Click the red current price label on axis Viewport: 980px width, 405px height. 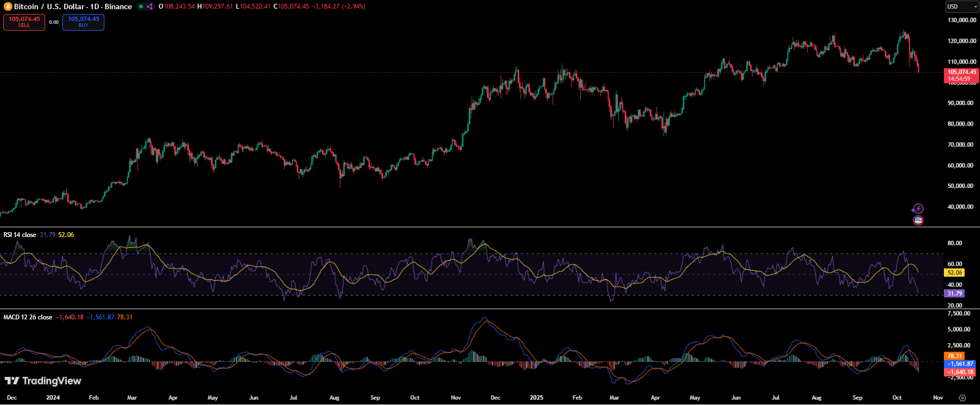962,75
